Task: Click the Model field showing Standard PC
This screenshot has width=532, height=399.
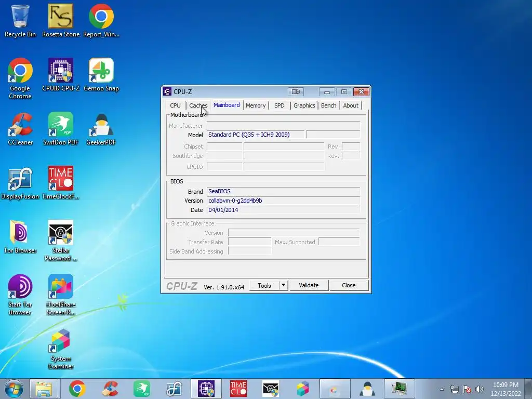Action: (256, 135)
